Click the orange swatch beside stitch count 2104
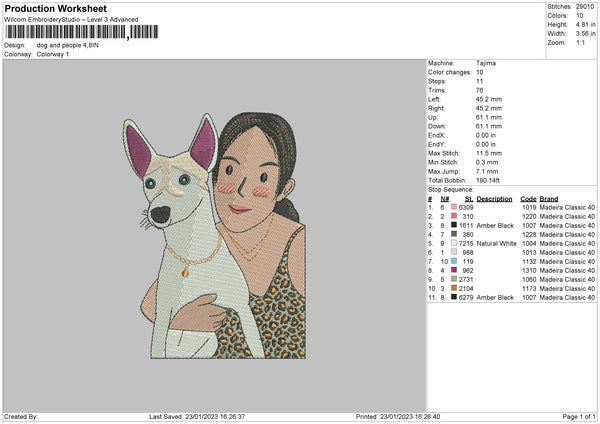Screen dimensions: 600x424 pyautogui.click(x=454, y=288)
